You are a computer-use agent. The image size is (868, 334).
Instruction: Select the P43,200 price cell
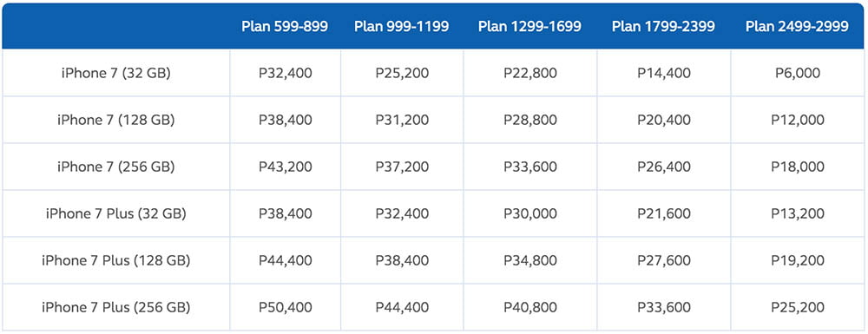click(285, 167)
